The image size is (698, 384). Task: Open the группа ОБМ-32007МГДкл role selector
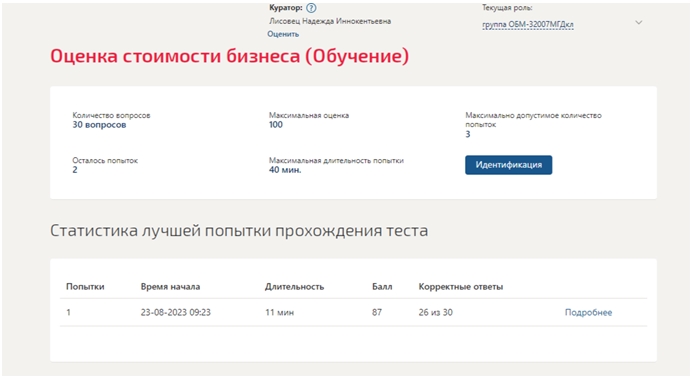point(528,24)
